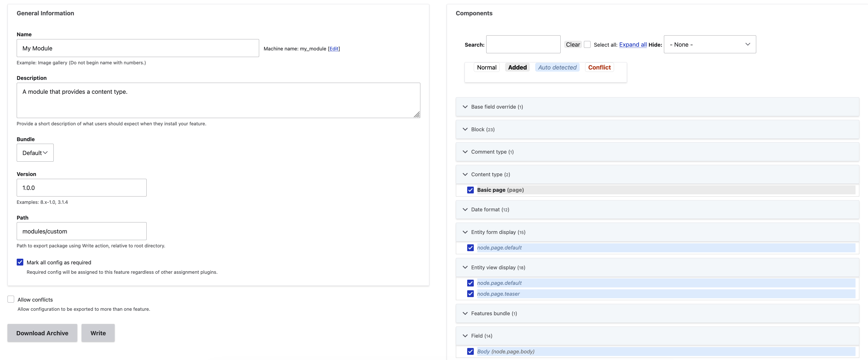The height and width of the screenshot is (360, 868).
Task: Uncheck the Basic page (page) component
Action: pyautogui.click(x=470, y=190)
